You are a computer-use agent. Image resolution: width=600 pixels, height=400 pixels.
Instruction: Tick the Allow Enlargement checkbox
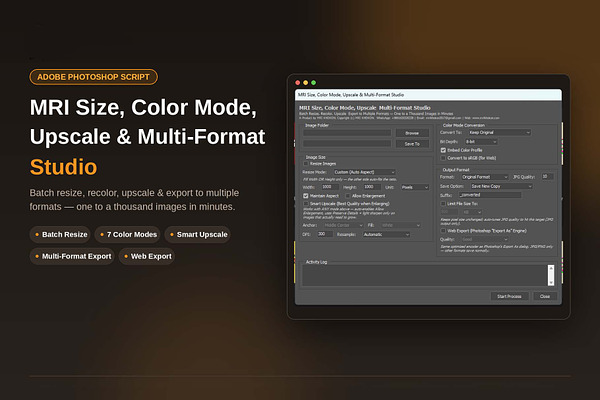[x=348, y=196]
